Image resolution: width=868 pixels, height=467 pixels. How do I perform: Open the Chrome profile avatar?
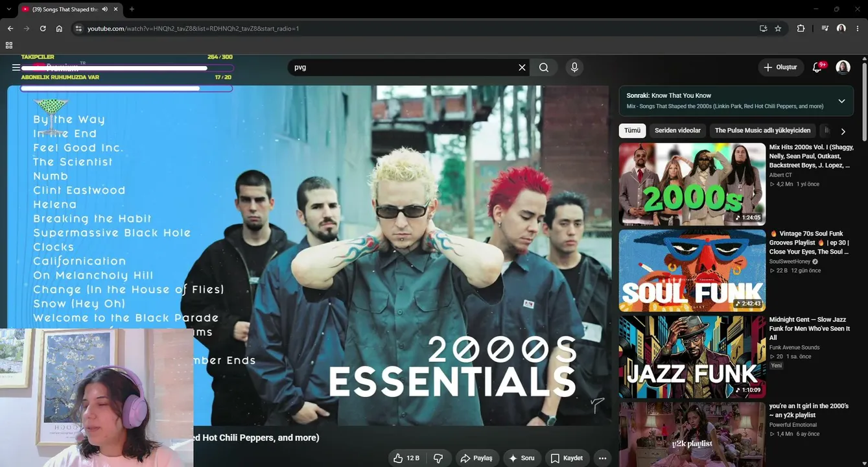click(x=841, y=29)
